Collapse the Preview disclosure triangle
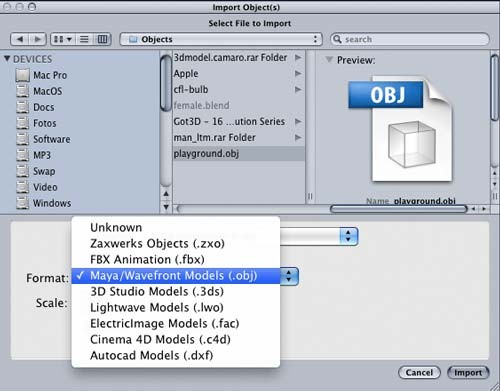This screenshot has width=500, height=391. pyautogui.click(x=329, y=60)
